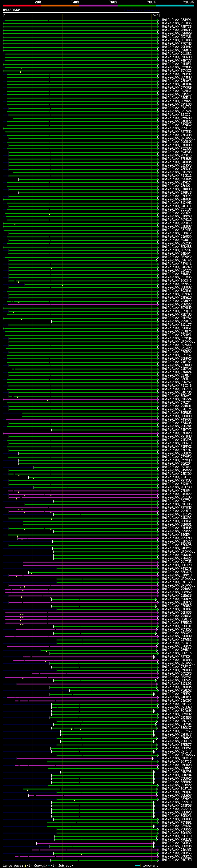Open hit UniRef100_Q9SSE3
The width and height of the screenshot is (197, 868).
coord(176,802)
